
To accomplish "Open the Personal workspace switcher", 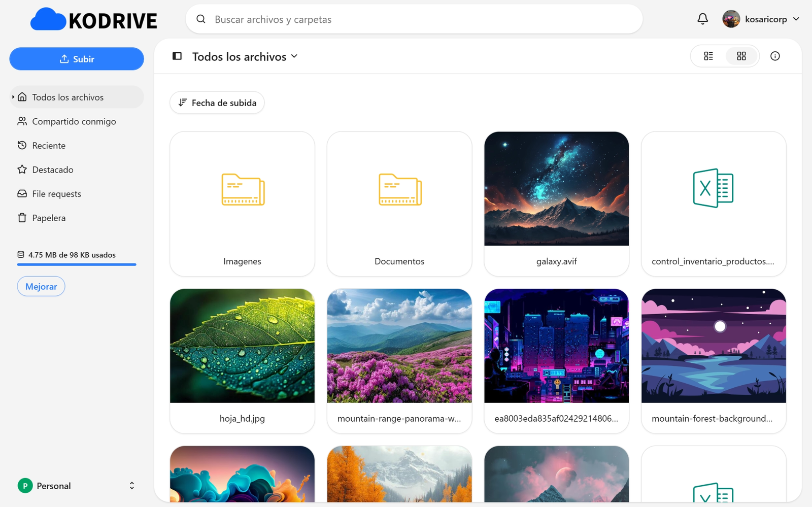I will 77,486.
